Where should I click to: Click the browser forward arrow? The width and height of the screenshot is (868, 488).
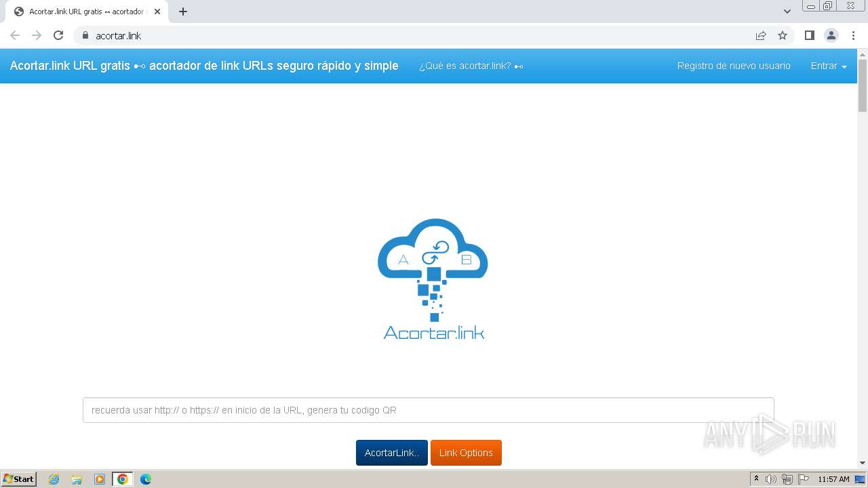(37, 35)
